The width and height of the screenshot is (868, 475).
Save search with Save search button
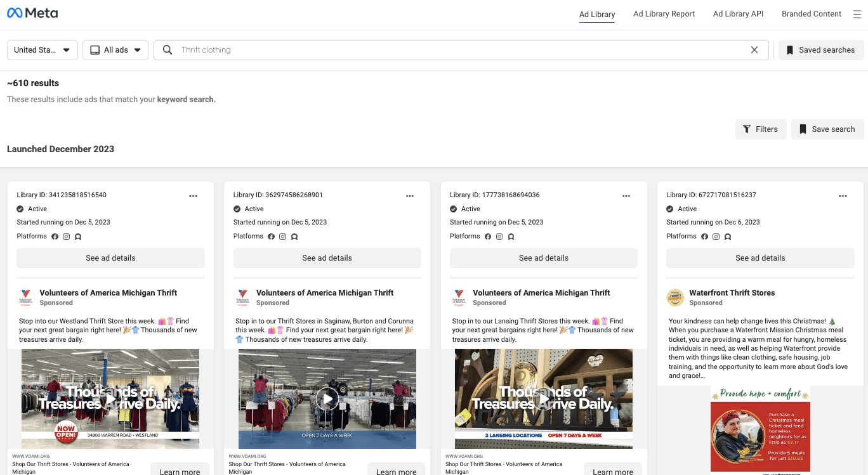tap(827, 129)
